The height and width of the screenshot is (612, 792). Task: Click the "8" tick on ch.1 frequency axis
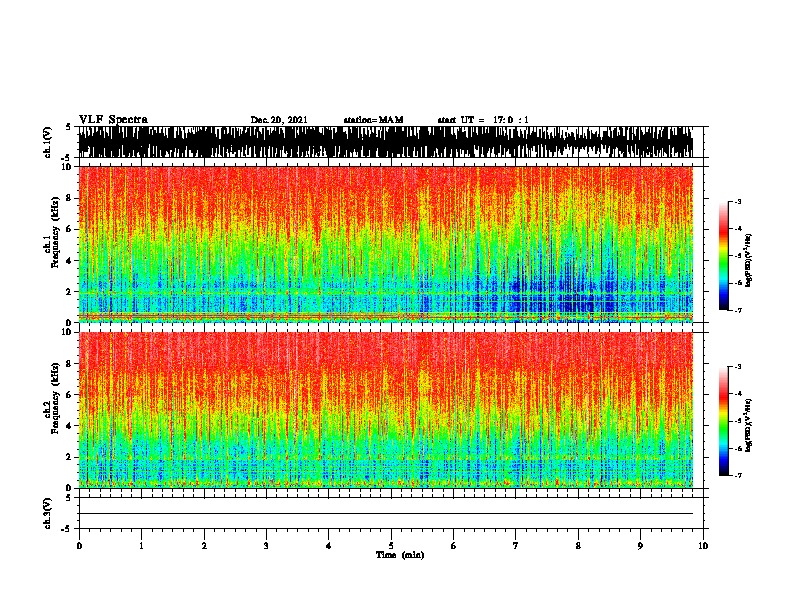point(69,198)
